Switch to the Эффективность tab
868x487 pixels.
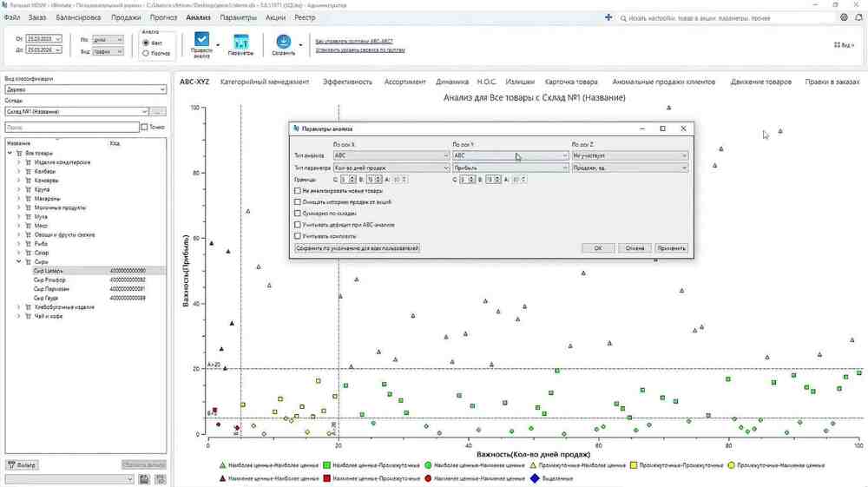tap(347, 82)
